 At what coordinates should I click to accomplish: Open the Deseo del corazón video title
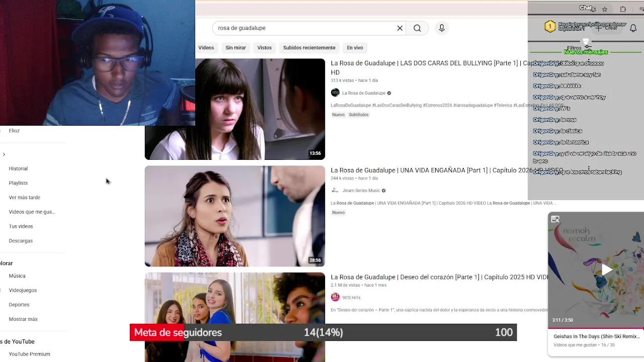(x=439, y=277)
